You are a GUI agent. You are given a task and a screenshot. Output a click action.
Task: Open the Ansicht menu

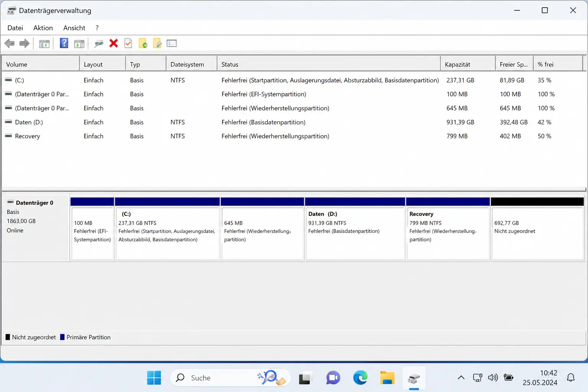point(74,28)
